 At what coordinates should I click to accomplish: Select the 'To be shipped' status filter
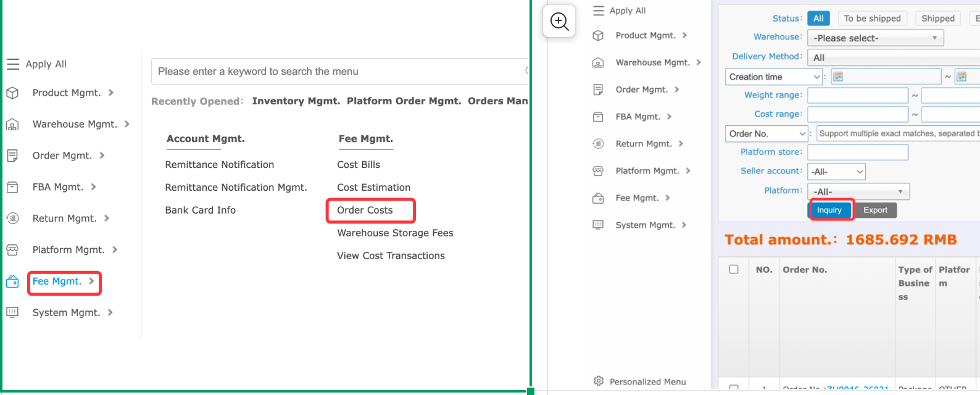872,19
